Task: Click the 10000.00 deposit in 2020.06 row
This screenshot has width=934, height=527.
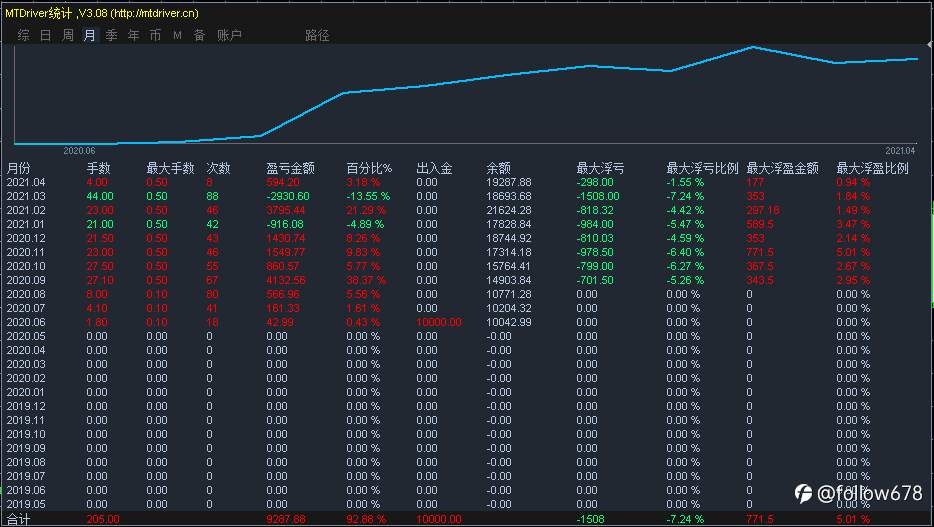Action: [439, 322]
